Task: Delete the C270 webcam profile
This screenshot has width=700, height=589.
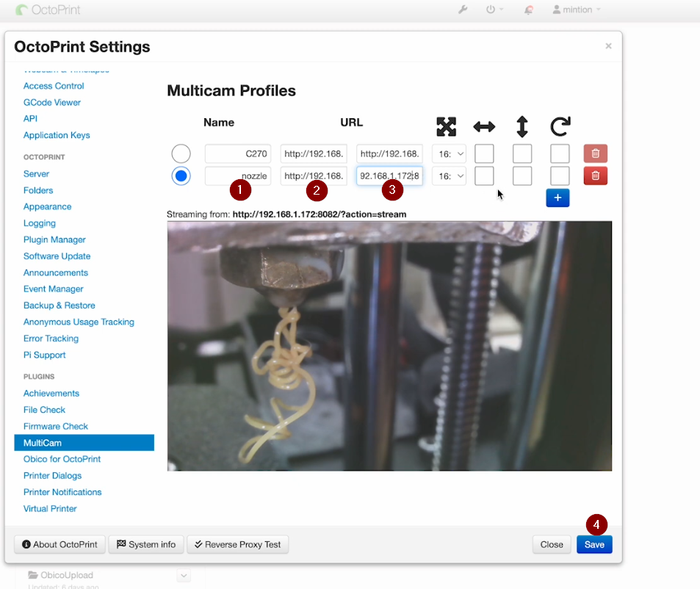Action: [x=596, y=153]
